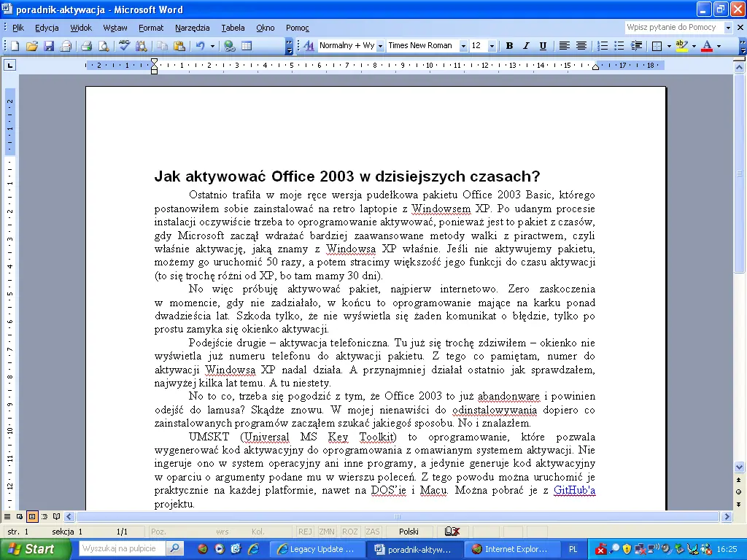Image resolution: width=747 pixels, height=560 pixels.
Task: Toggle bold formatting
Action: [509, 45]
